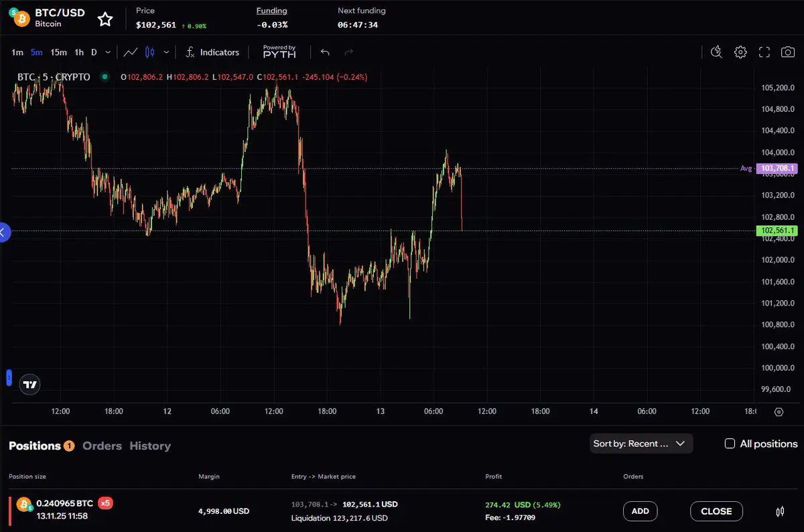
Task: Select the 1h timeframe
Action: point(79,52)
